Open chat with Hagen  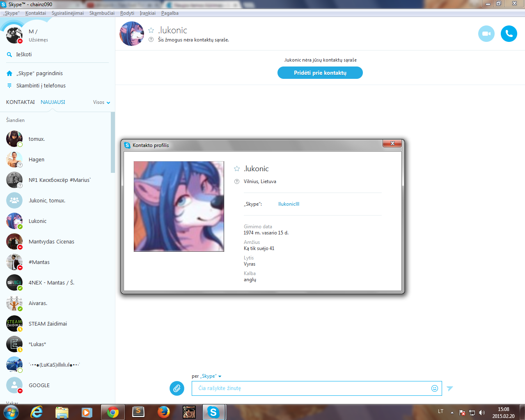click(x=55, y=159)
